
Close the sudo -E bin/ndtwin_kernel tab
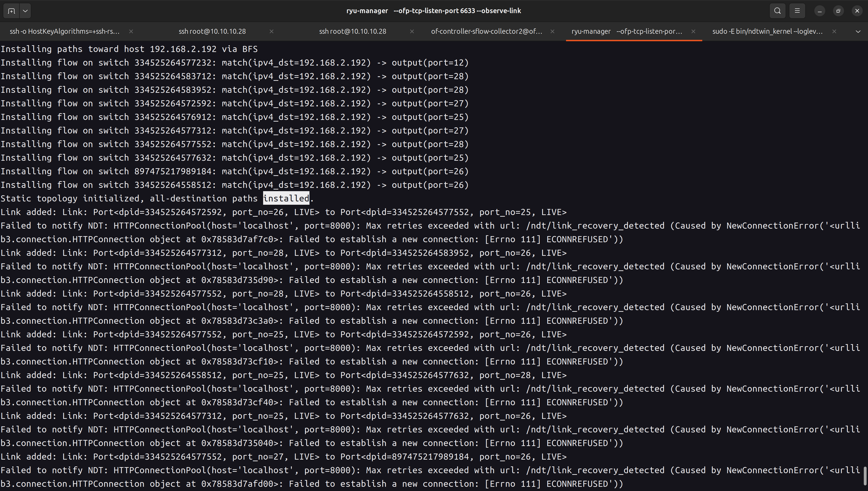coord(834,31)
